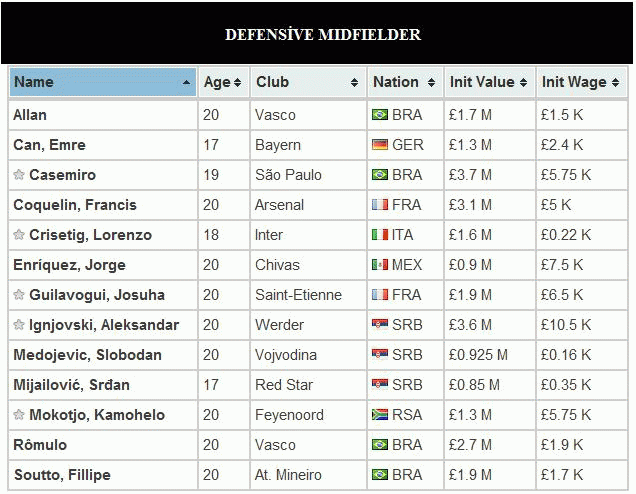This screenshot has width=636, height=494.
Task: Click the Defensive Midfielder title banner
Action: point(317,33)
